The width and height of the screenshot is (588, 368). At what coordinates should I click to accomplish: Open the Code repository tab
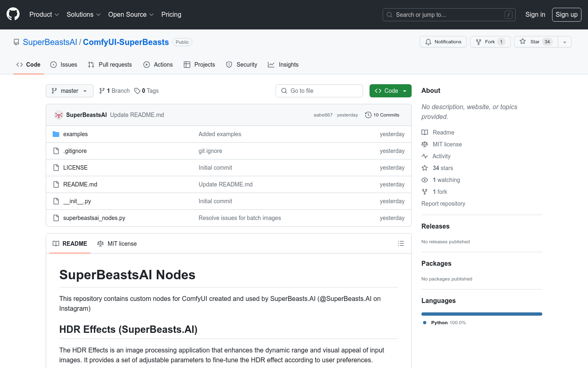coord(28,65)
